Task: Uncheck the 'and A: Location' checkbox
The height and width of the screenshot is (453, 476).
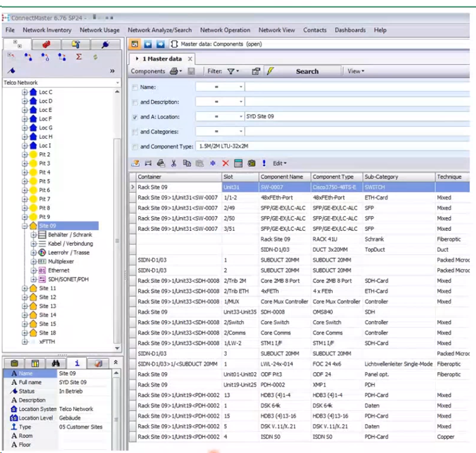Action: (135, 117)
